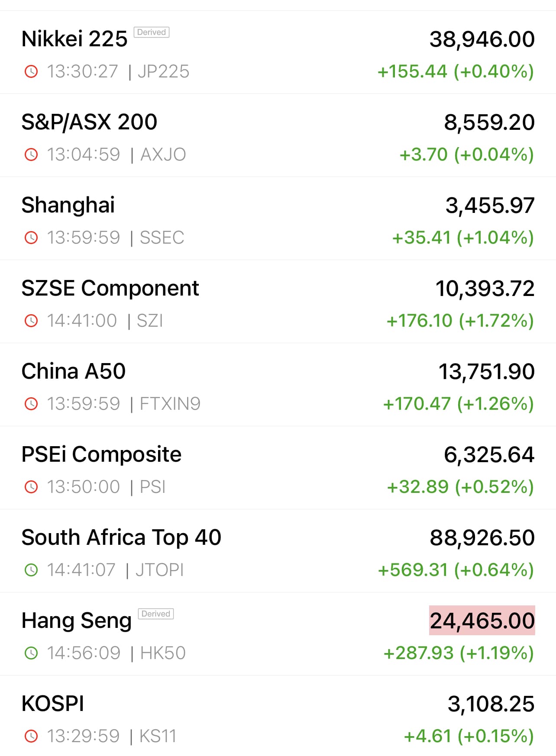Open SZSE Component index page

pyautogui.click(x=110, y=288)
